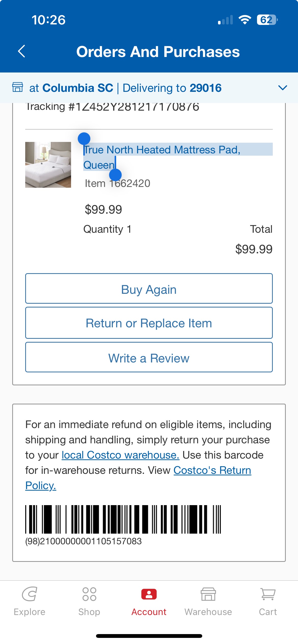Tap Return or Replace Item

(149, 323)
